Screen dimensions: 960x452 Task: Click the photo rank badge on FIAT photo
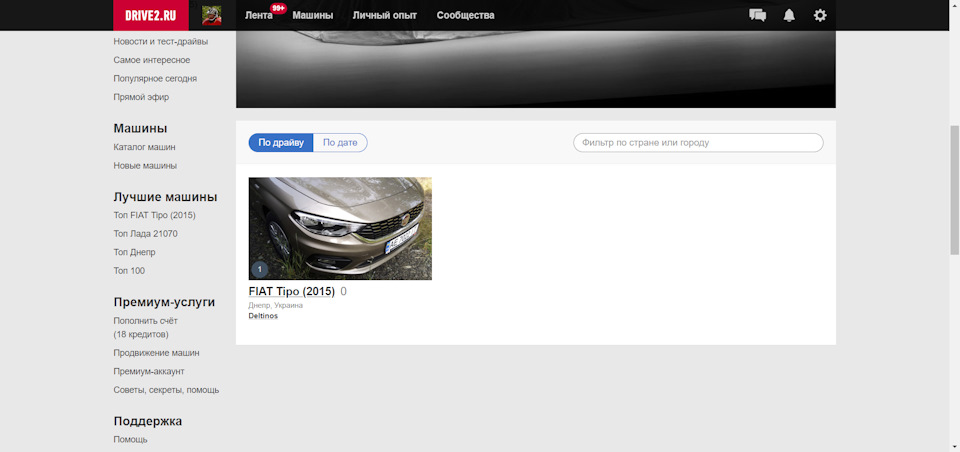tap(260, 269)
